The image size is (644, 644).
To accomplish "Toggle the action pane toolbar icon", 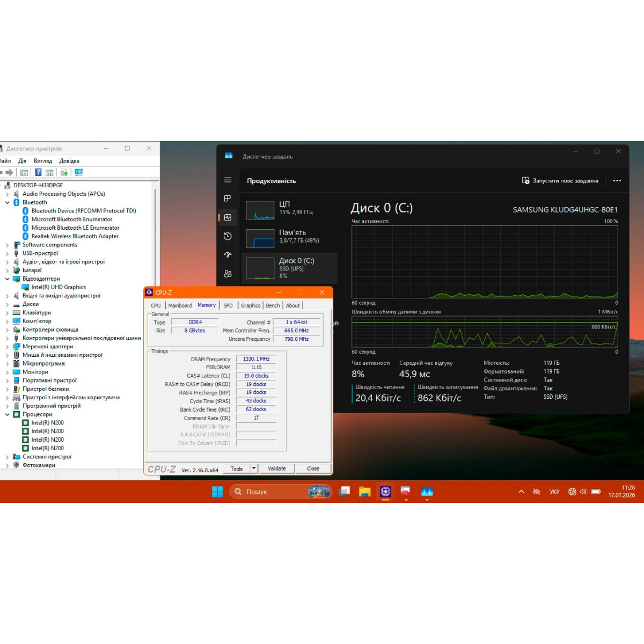I will click(x=49, y=172).
